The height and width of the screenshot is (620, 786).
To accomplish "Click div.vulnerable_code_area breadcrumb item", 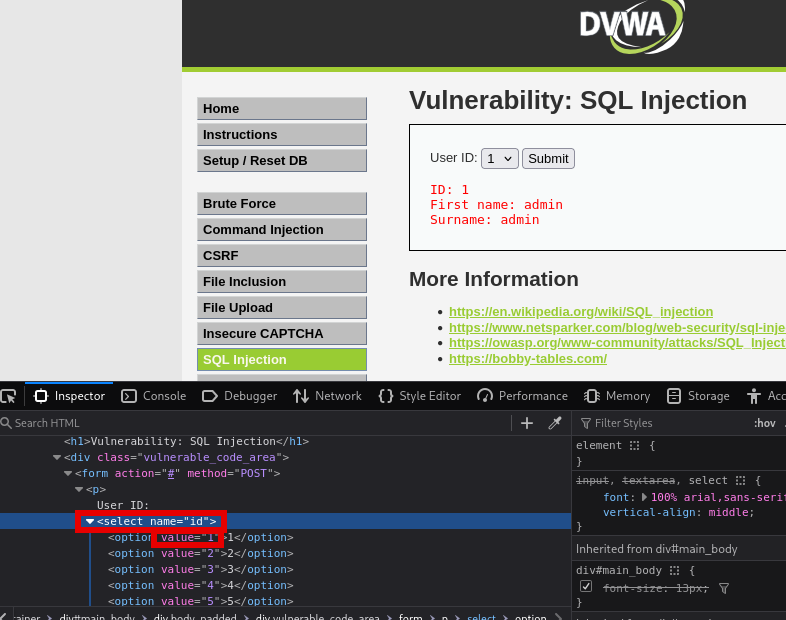I will [317, 616].
